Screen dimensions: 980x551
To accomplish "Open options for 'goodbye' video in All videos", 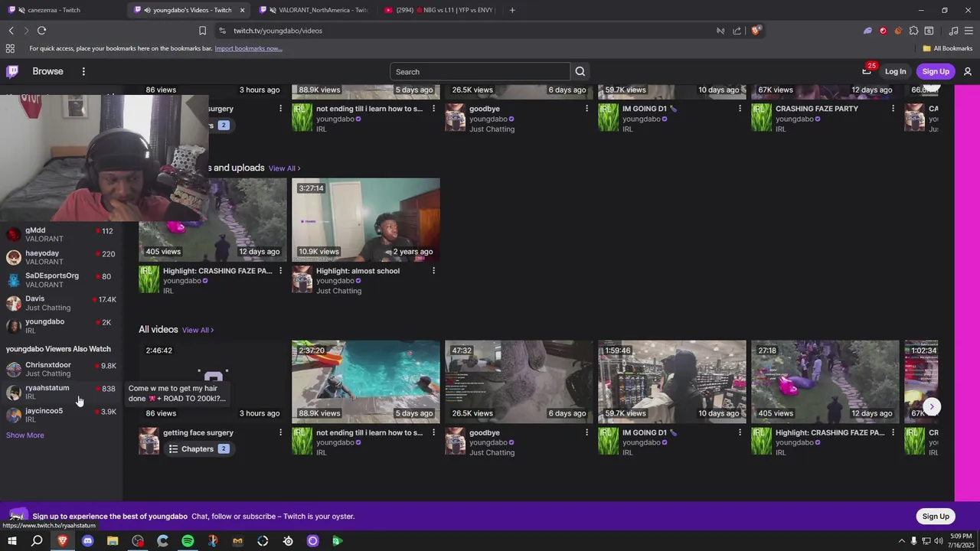I will pyautogui.click(x=586, y=432).
